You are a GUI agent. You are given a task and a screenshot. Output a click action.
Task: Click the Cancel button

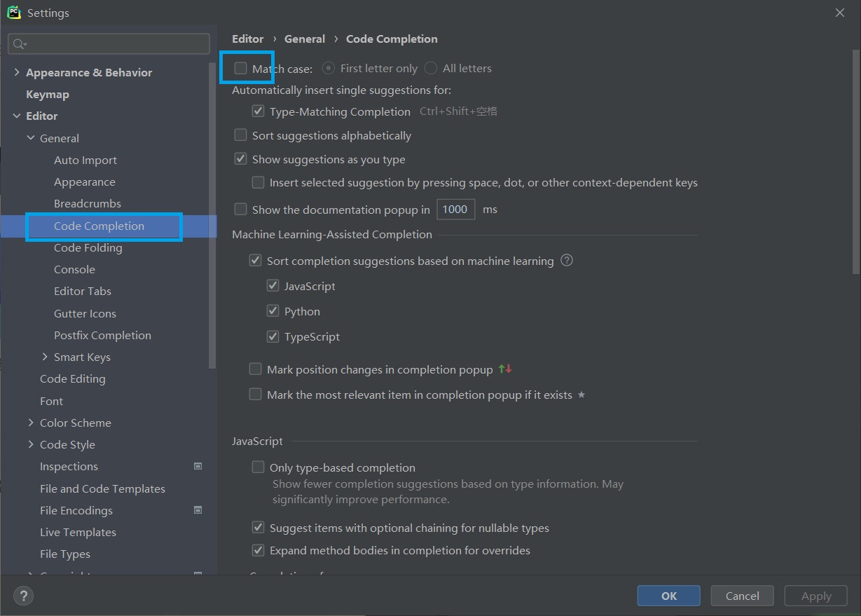click(x=742, y=595)
